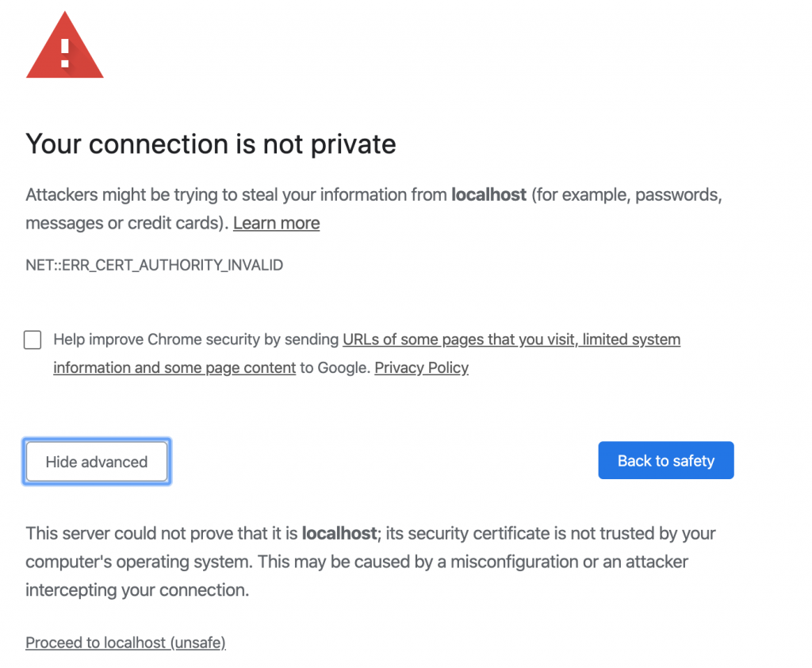Click link text 'information and some page content'
The width and height of the screenshot is (812, 668).
[174, 367]
